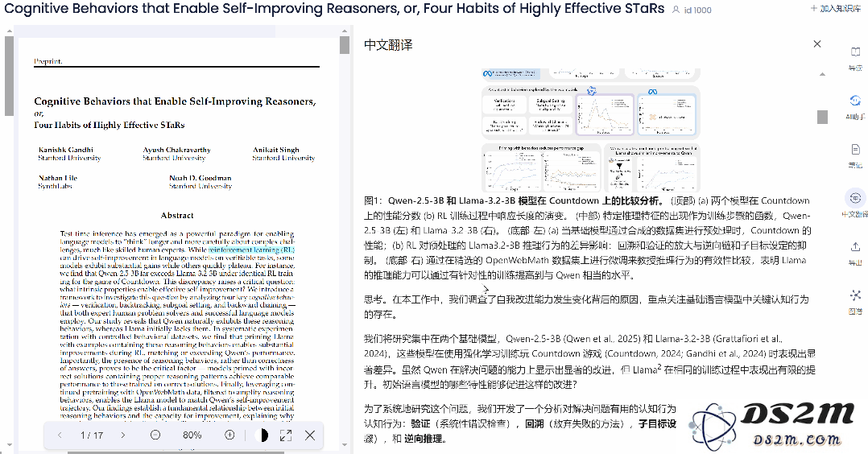Click author name Nathan Lile
Screen dimensions: 868x454
58,178
